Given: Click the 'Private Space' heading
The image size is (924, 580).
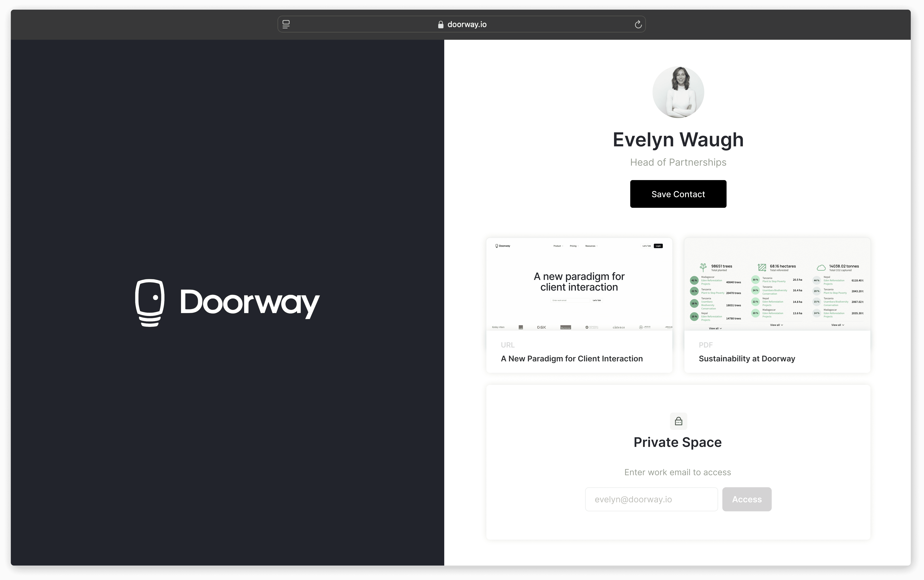Looking at the screenshot, I should coord(678,442).
